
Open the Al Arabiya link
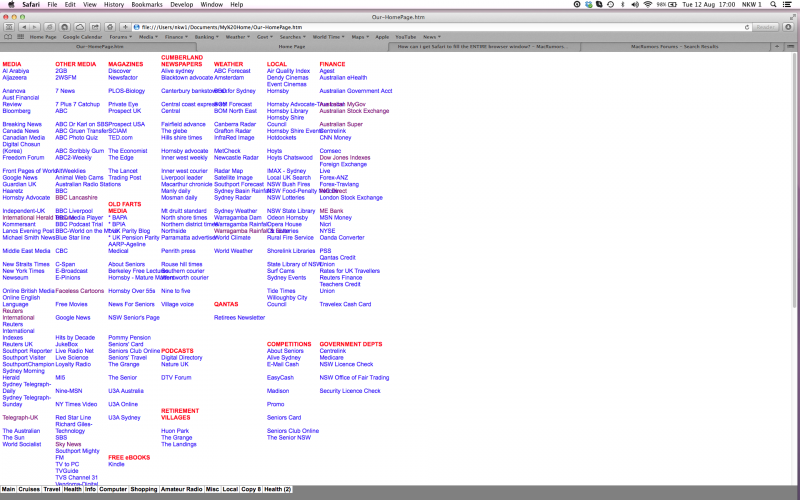click(x=16, y=71)
